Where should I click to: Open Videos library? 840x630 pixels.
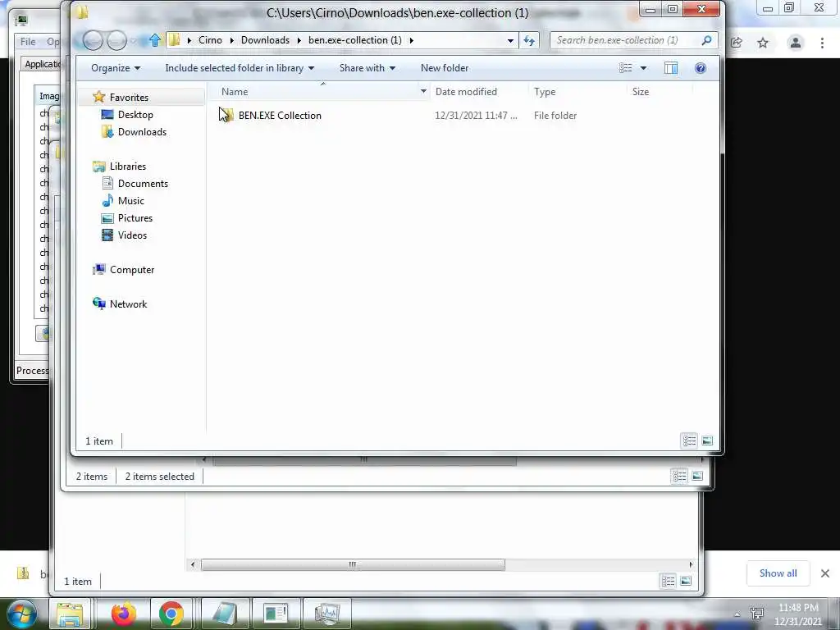[x=132, y=235]
